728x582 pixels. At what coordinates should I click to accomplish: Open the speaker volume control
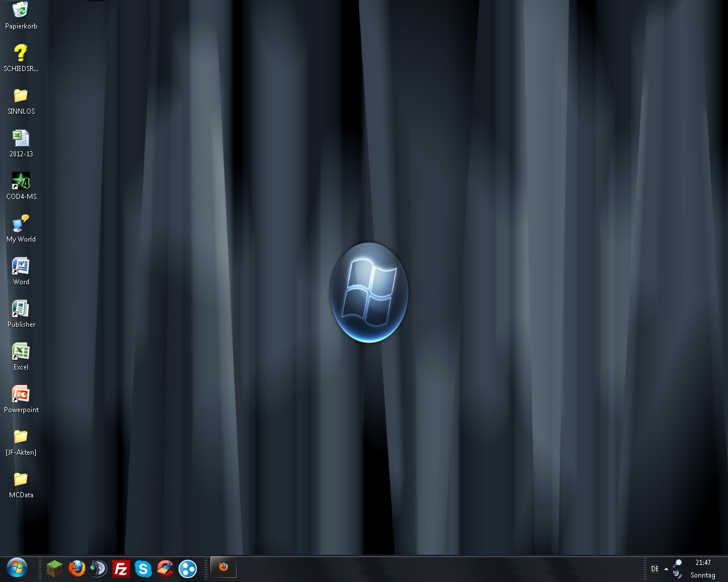click(x=677, y=575)
